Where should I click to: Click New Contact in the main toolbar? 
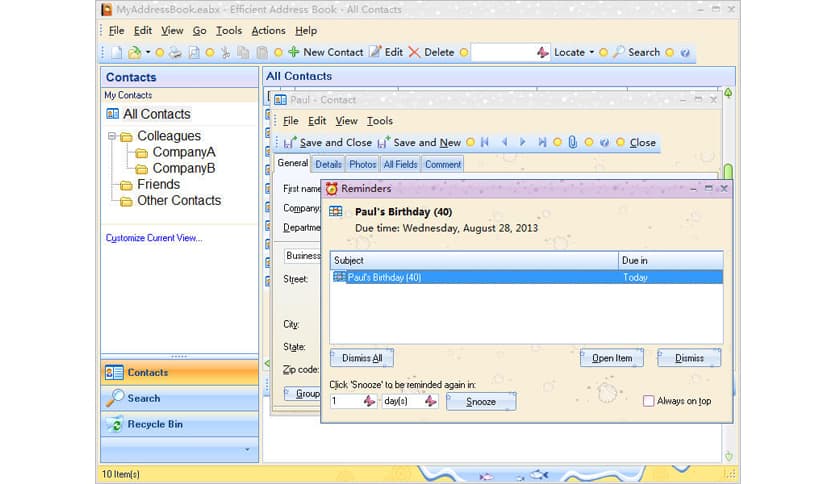pos(326,52)
